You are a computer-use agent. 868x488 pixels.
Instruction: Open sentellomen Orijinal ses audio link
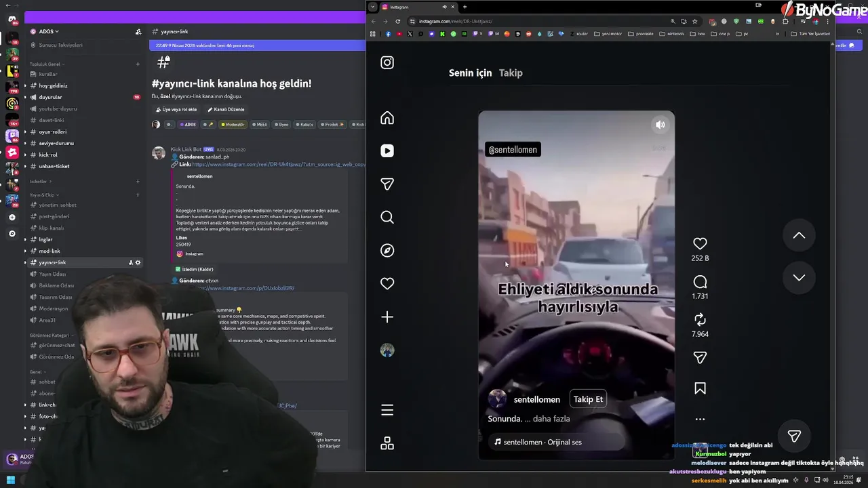[x=541, y=442]
